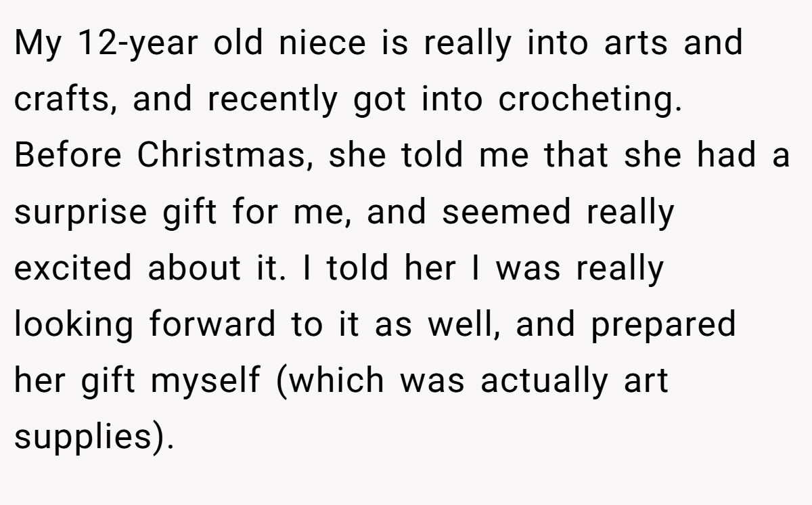This screenshot has width=812, height=505.
Task: Click the word "Before" starting the third line
Action: 68,156
